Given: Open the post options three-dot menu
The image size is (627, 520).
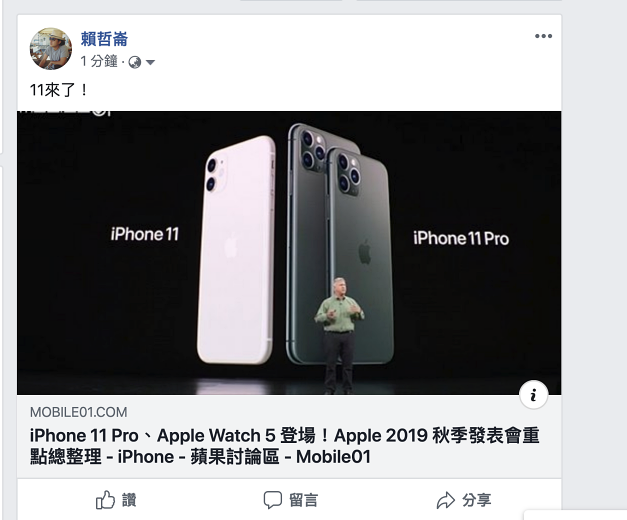Looking at the screenshot, I should click(x=543, y=36).
